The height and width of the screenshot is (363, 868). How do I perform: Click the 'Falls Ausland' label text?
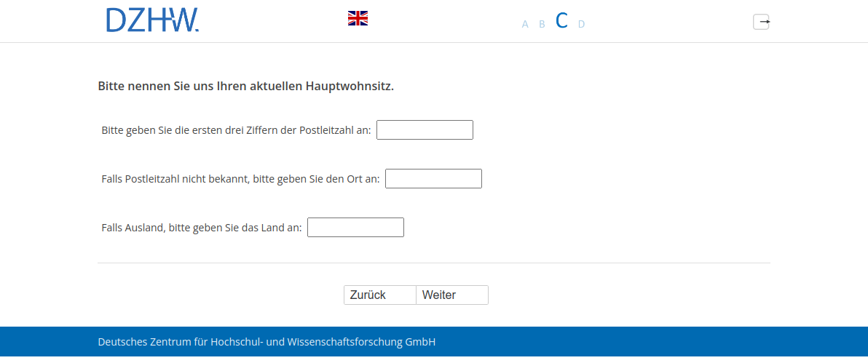coord(201,228)
